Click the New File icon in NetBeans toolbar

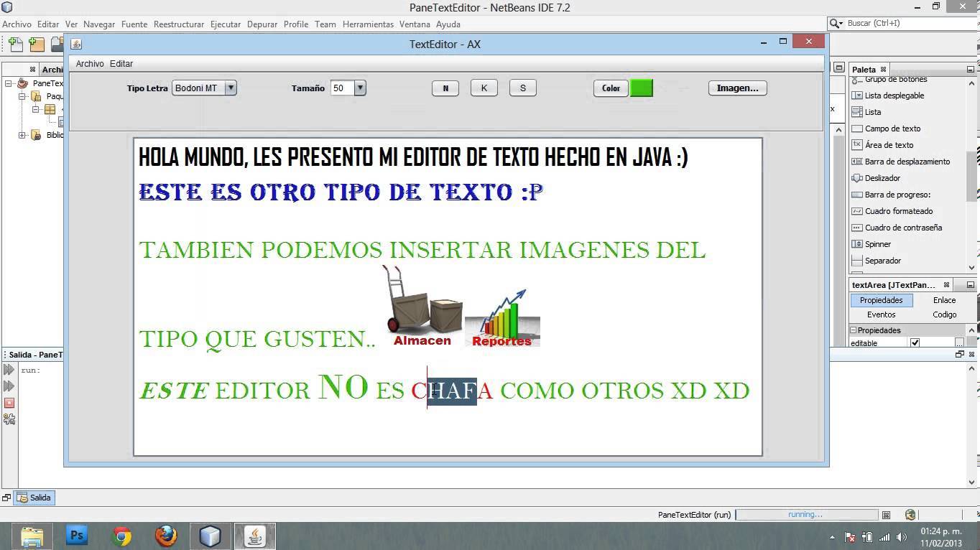[x=15, y=45]
